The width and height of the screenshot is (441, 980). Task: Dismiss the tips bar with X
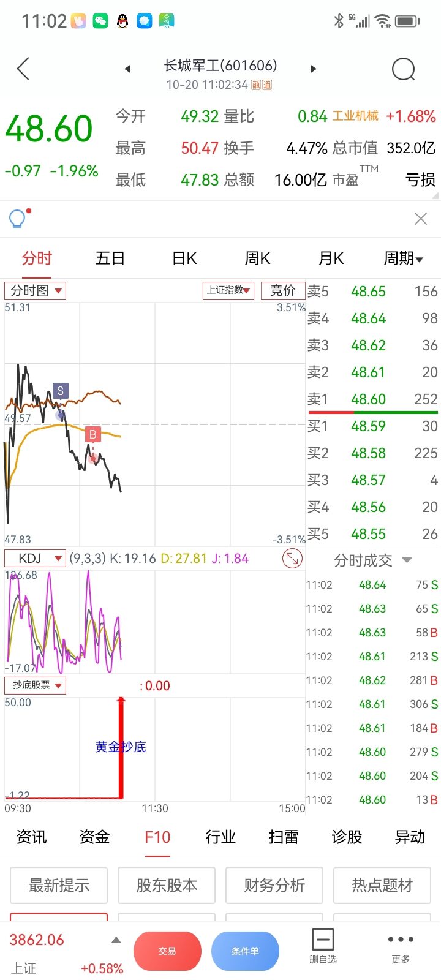point(421,219)
